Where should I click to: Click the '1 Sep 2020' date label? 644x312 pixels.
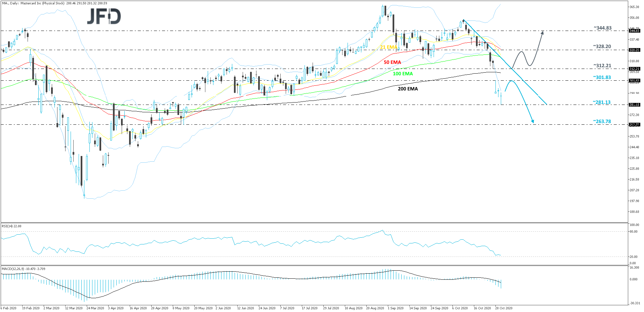point(396,308)
